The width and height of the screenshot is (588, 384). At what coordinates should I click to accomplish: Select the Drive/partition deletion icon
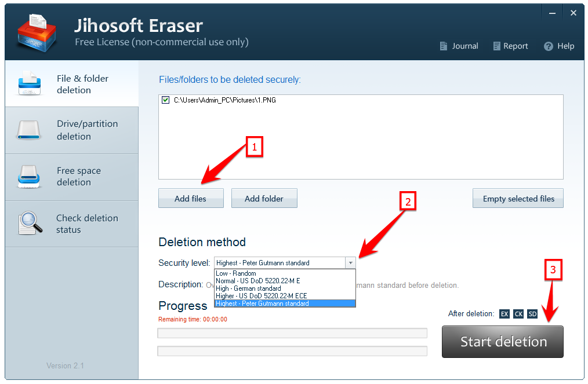point(29,130)
